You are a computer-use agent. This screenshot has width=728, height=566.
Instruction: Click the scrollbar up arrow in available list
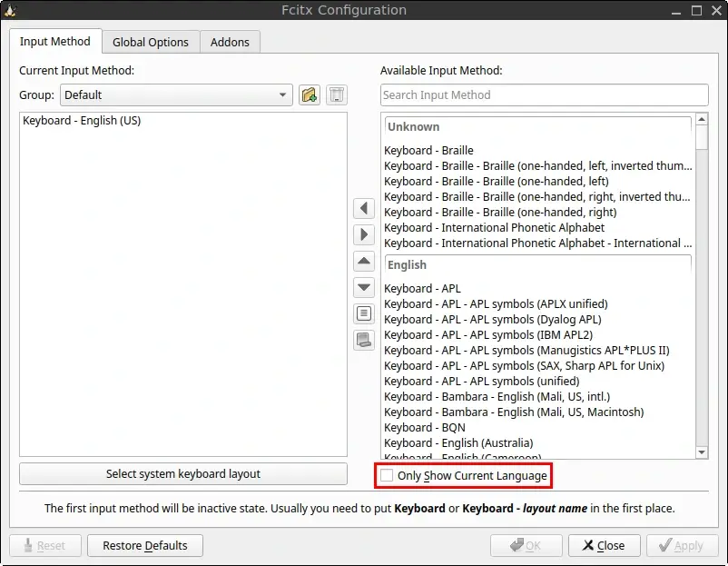702,119
